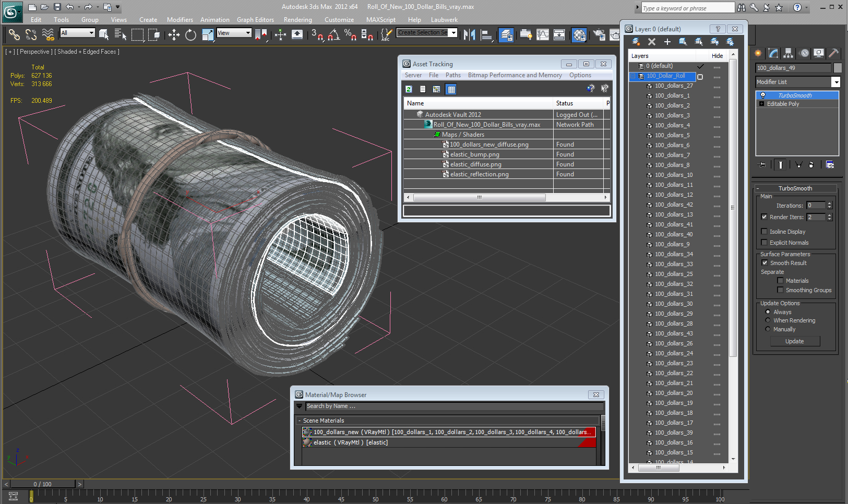Toggle the Smooth Result checkbox

click(x=765, y=263)
